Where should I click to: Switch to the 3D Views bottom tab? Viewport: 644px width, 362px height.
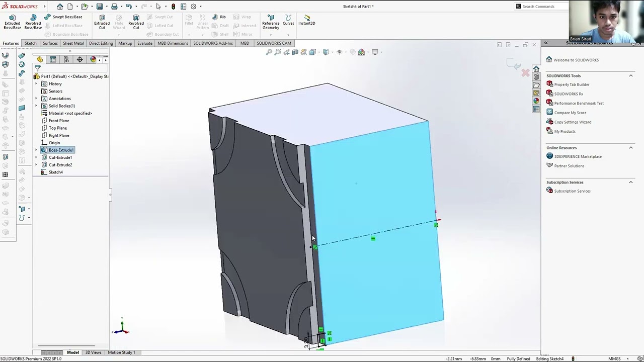point(93,352)
